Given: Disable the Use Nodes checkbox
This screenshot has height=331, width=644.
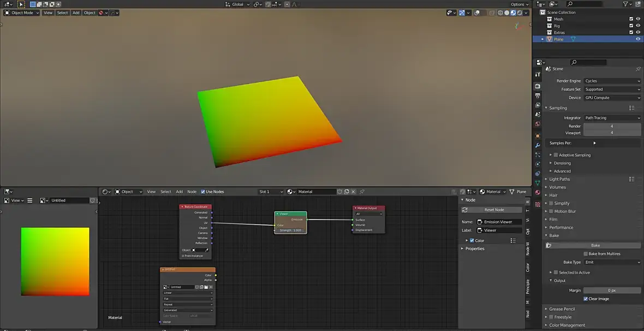Looking at the screenshot, I should (203, 192).
